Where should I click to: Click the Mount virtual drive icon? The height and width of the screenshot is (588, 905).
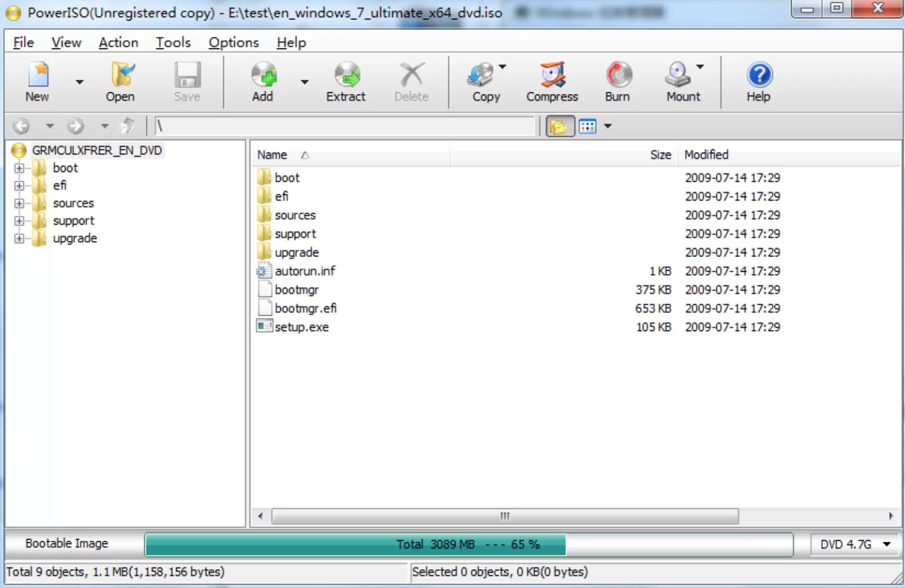[x=678, y=75]
